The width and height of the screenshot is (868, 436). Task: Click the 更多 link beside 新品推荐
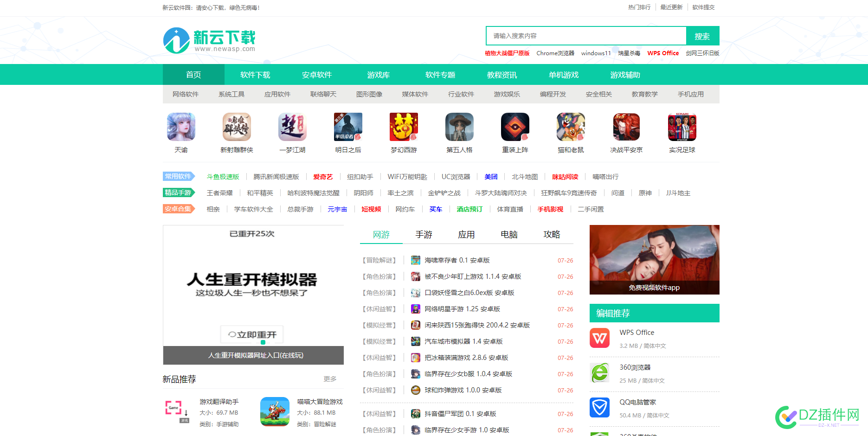point(330,379)
